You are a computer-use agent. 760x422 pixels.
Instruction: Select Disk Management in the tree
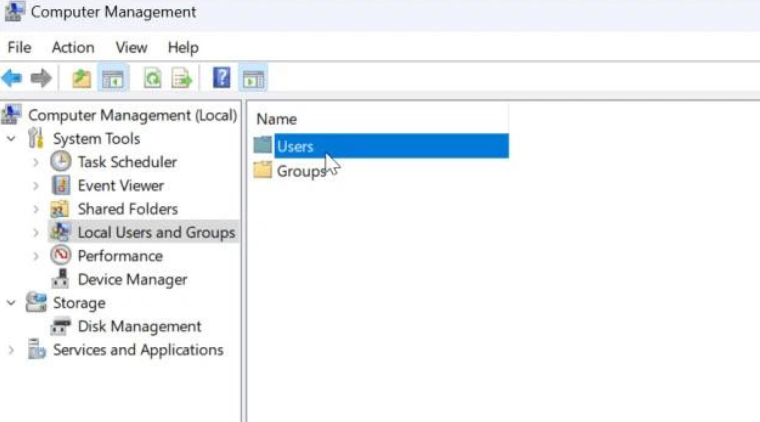[140, 326]
